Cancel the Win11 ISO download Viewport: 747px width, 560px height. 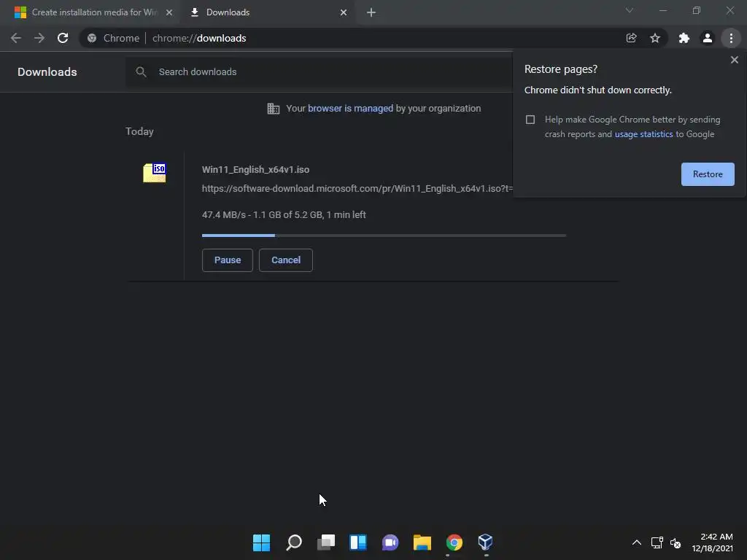click(286, 260)
